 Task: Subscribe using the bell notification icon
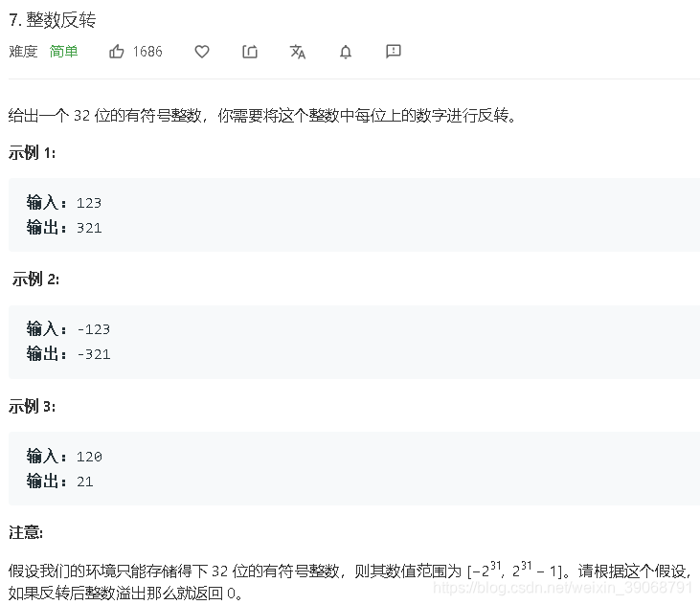click(x=346, y=52)
